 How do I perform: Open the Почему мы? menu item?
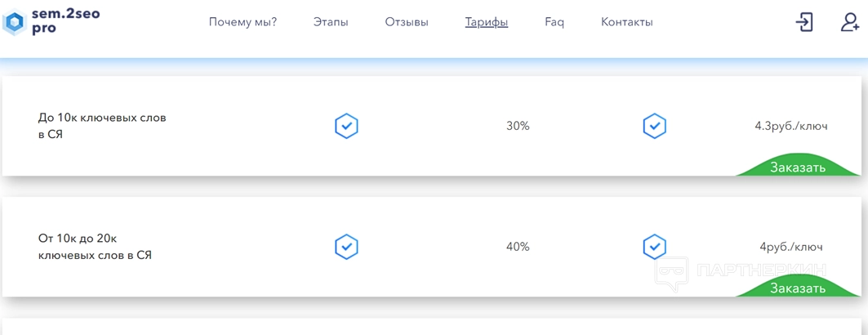[243, 22]
